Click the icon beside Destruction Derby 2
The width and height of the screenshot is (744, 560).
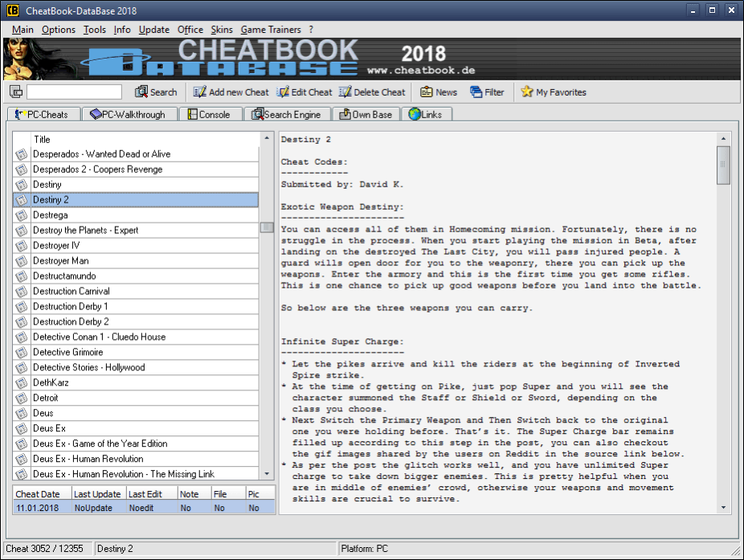(x=22, y=321)
